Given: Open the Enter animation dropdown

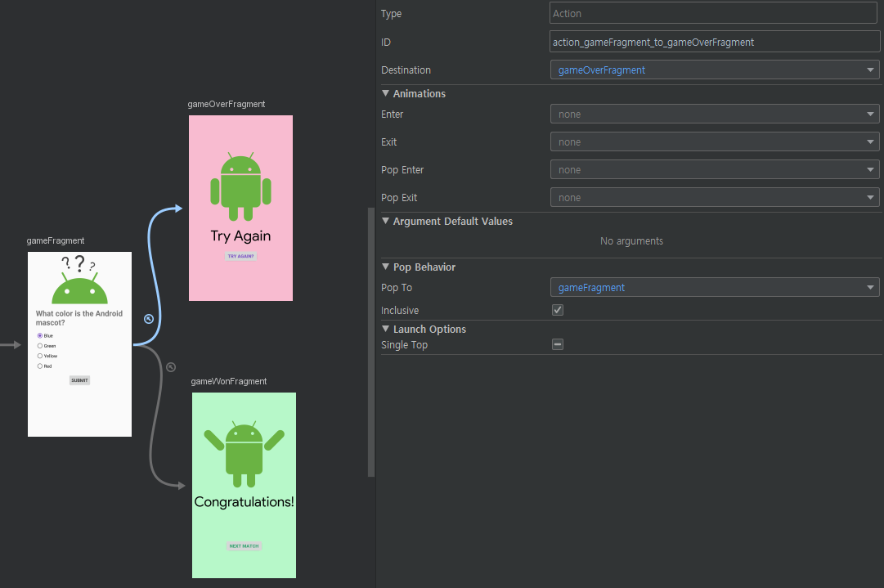Looking at the screenshot, I should (x=714, y=114).
